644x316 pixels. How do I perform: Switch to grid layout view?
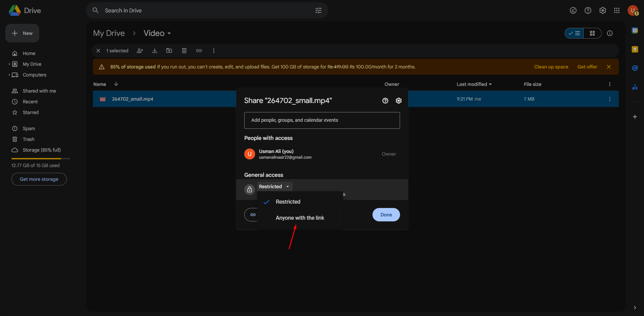coord(592,33)
